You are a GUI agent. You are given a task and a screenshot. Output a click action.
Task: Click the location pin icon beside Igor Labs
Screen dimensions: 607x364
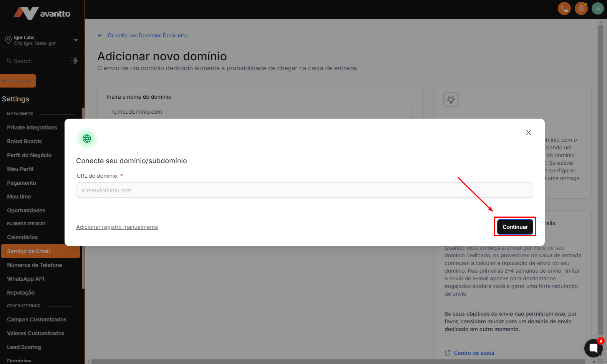tap(8, 40)
